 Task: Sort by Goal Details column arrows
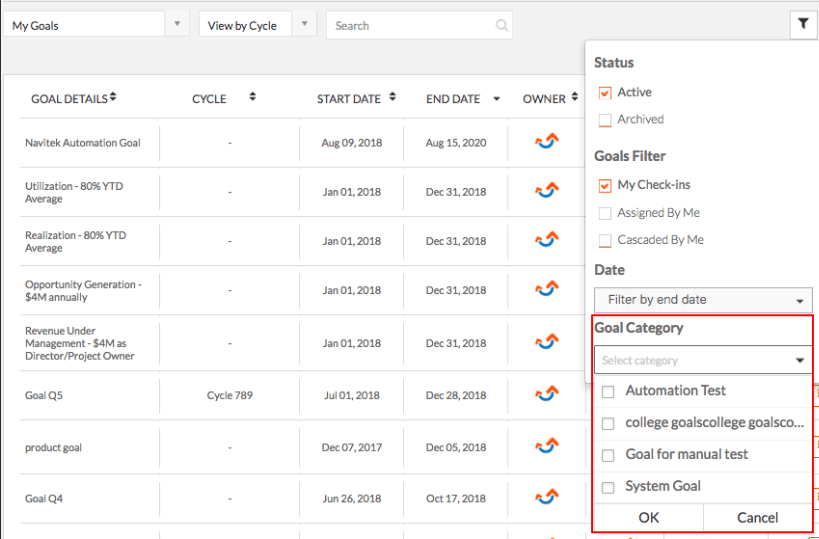pyautogui.click(x=113, y=97)
